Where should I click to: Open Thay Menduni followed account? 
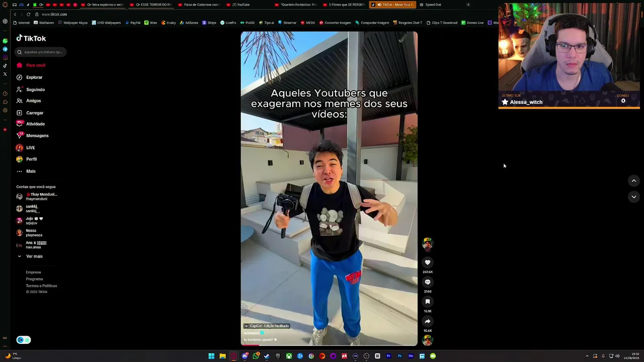coord(37,197)
